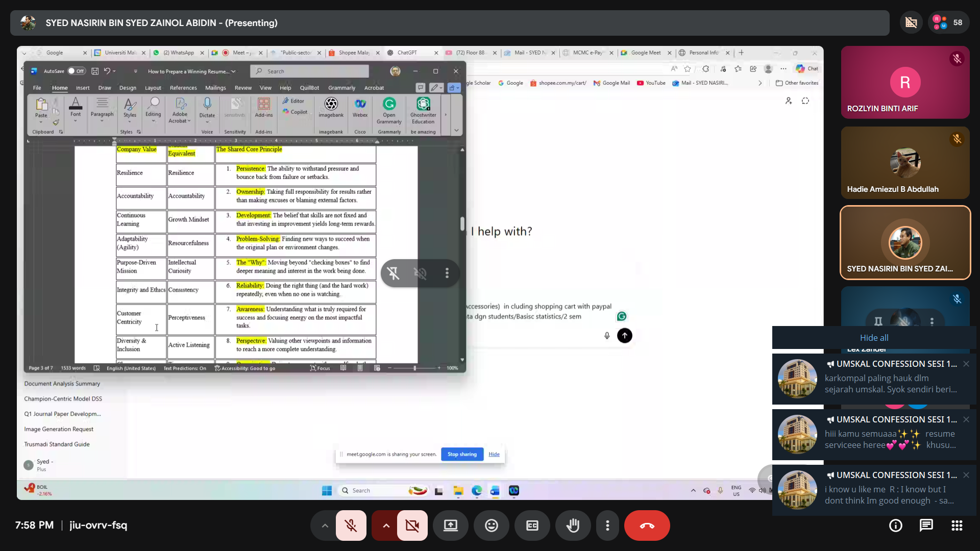This screenshot has height=551, width=980.
Task: Switch to the WhatsApp browser tab
Action: tap(179, 53)
